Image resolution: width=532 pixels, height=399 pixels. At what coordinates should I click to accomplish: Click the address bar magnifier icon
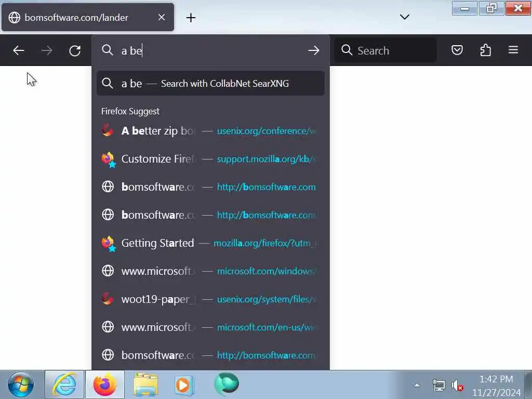tap(107, 50)
